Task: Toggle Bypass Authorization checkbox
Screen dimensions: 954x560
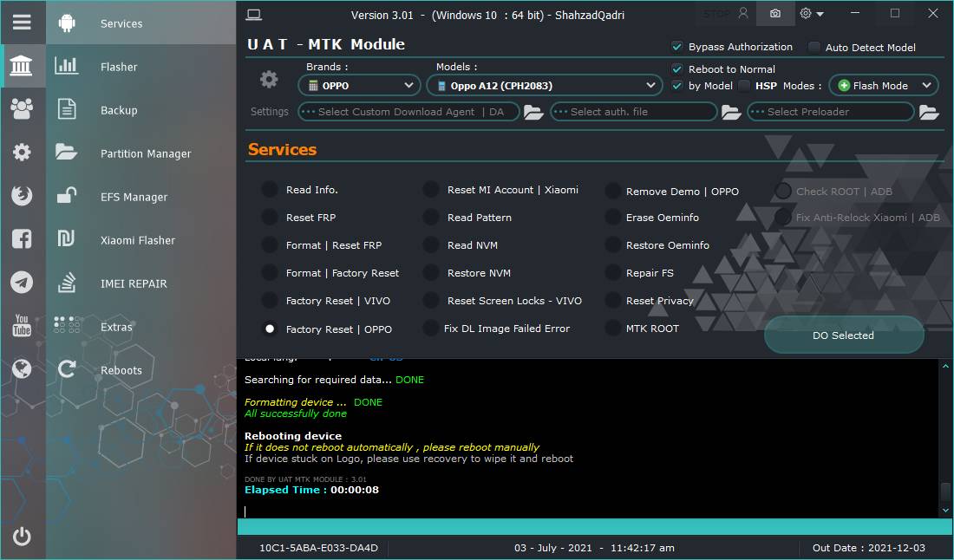Action: 677,47
